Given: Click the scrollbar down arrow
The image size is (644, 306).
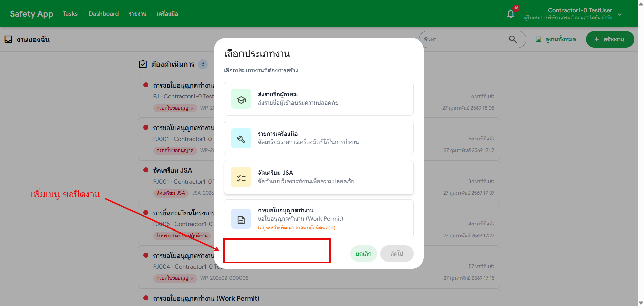Looking at the screenshot, I should 640,302.
